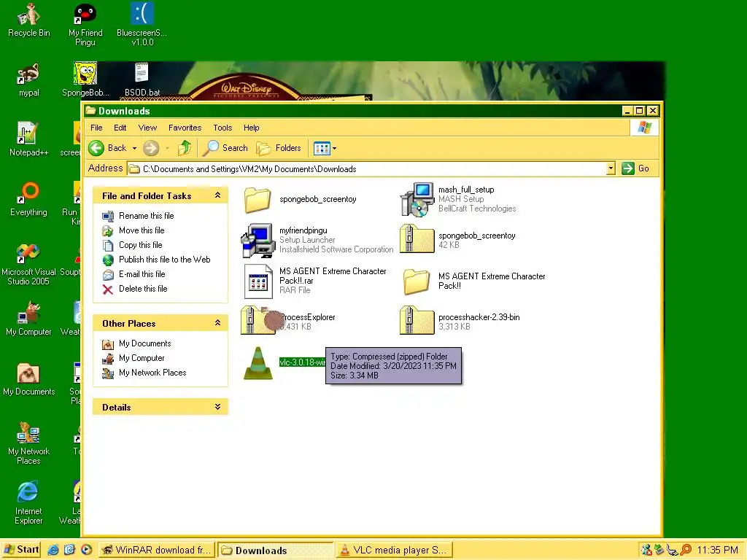Open the Help menu
This screenshot has height=560, width=747.
coord(252,128)
